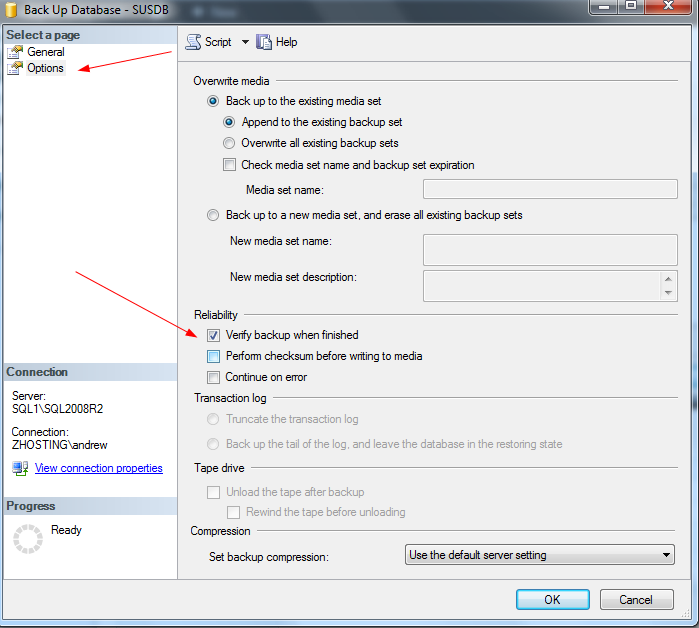Close the Back Up Database window
Viewport: 699px width, 628px height.
pyautogui.click(x=668, y=6)
